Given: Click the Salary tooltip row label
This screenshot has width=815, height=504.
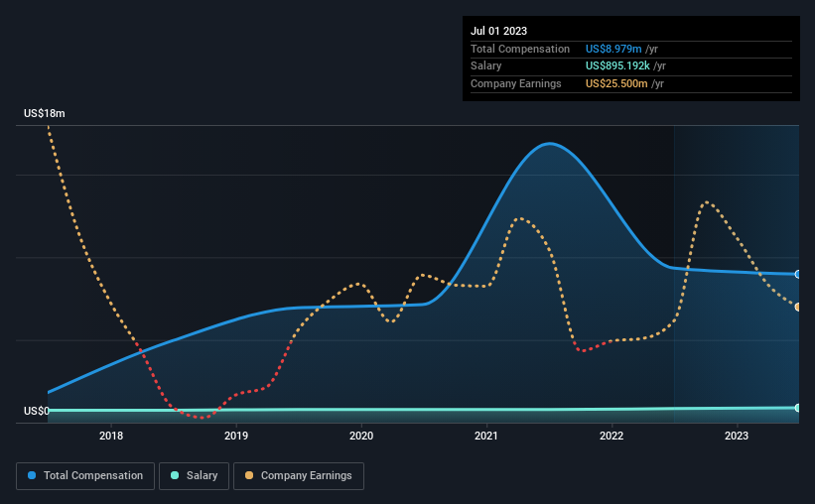Looking at the screenshot, I should click(486, 66).
